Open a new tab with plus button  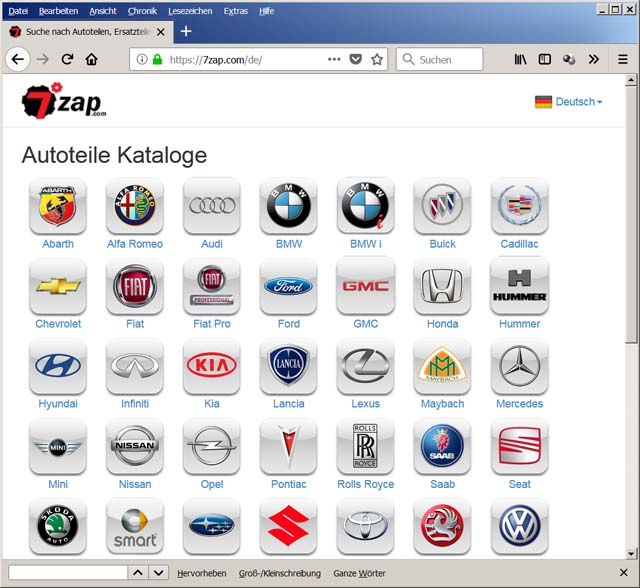186,31
